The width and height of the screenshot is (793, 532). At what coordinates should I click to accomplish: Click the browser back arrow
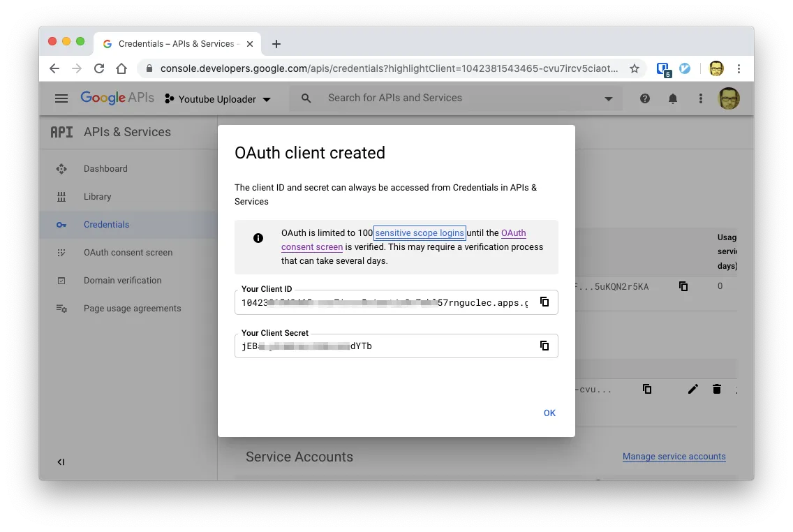click(54, 69)
